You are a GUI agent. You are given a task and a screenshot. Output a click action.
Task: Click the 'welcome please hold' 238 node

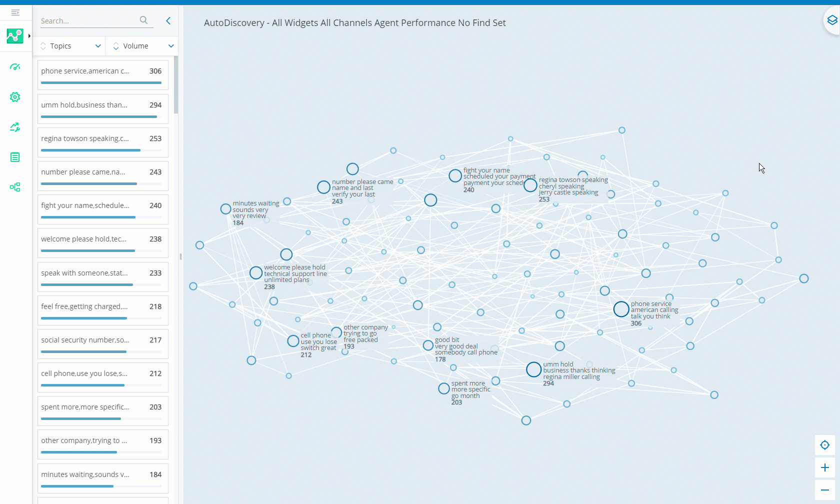(256, 272)
